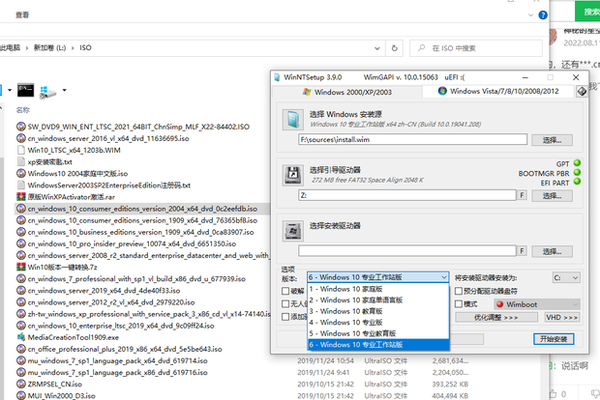
Task: Click the 在 ISO 中搜索 search box
Action: (x=476, y=48)
